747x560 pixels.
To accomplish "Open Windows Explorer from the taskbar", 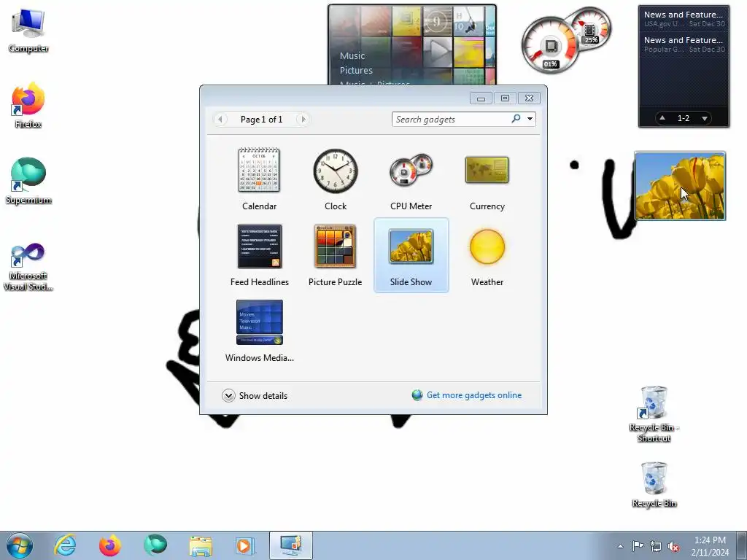I will tap(201, 545).
